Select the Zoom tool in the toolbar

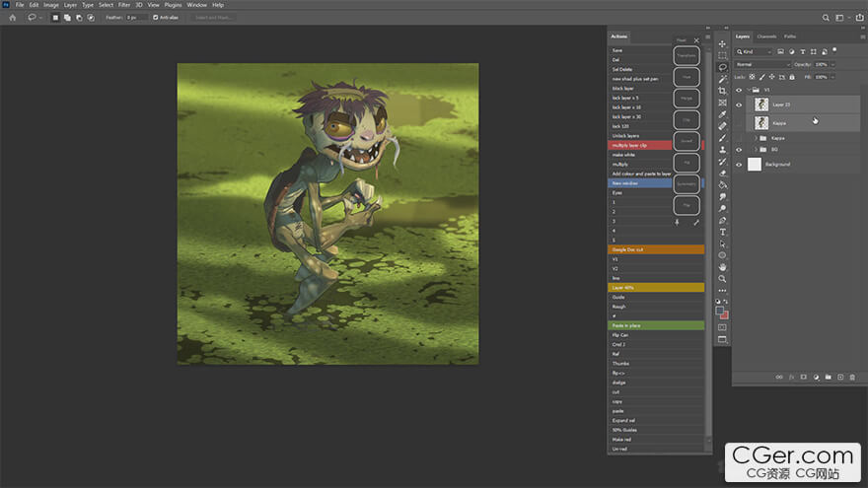[722, 279]
